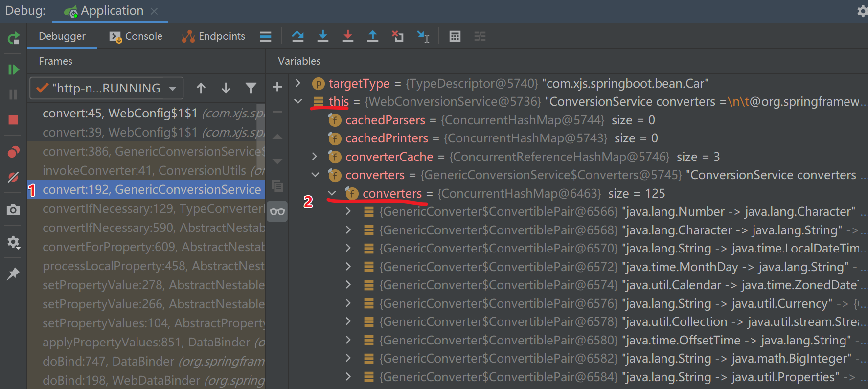This screenshot has width=868, height=389.
Task: Click the New Watch plus button
Action: pyautogui.click(x=277, y=87)
